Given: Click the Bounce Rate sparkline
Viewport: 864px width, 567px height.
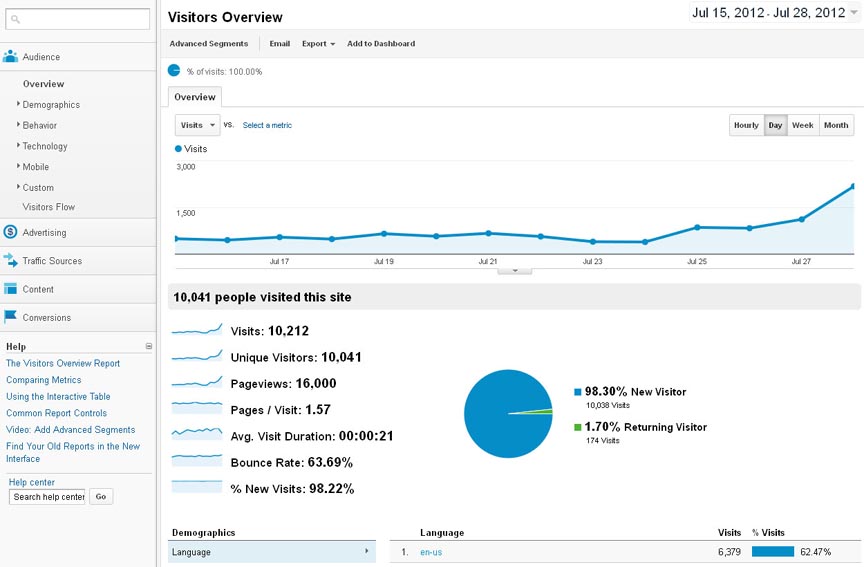Looking at the screenshot, I should (x=197, y=461).
